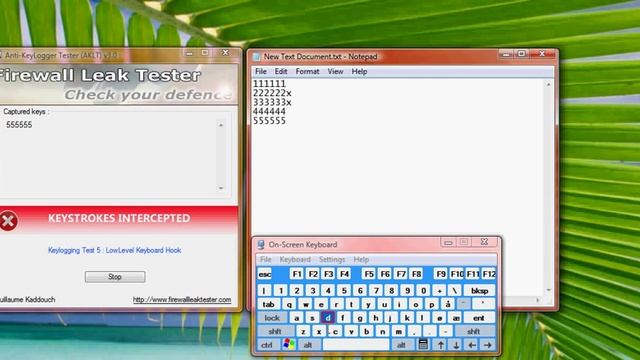Tap the tab key on On-Screen Keyboard
The image size is (640, 360).
(x=269, y=304)
